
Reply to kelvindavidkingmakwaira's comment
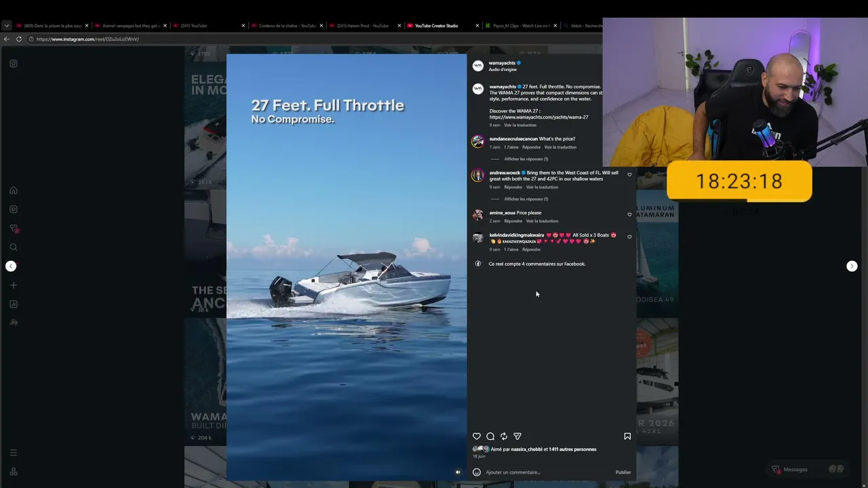pyautogui.click(x=532, y=249)
